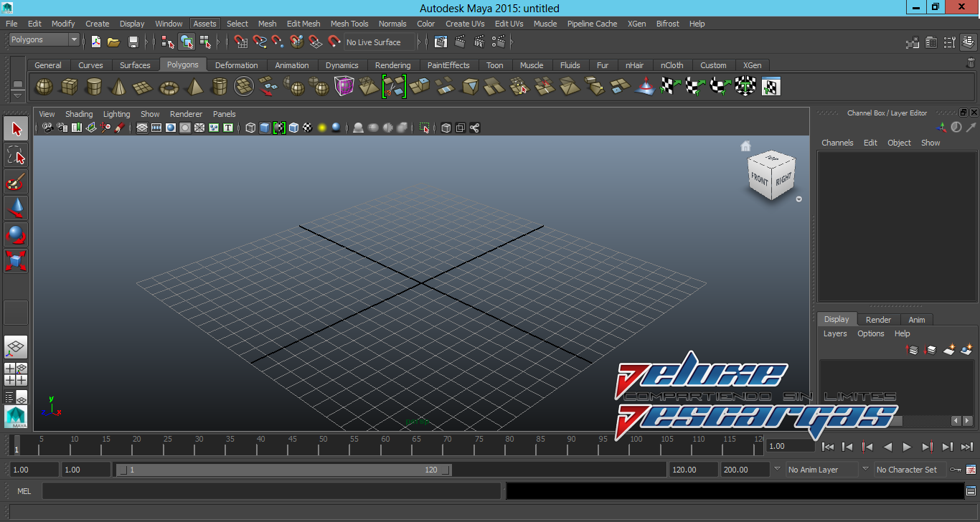This screenshot has width=980, height=522.
Task: Create a polygon sphere from the shelf
Action: [44, 87]
